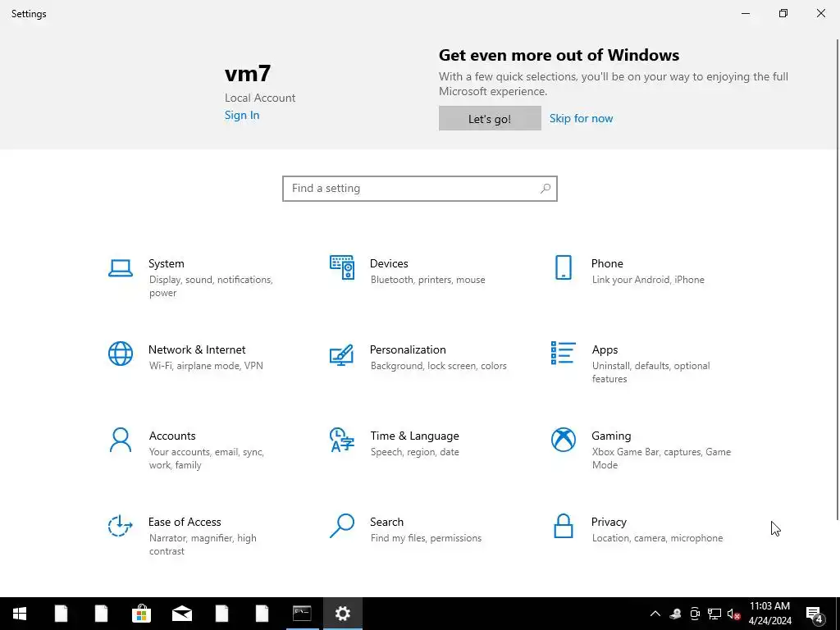Choose Skip for now
Image resolution: width=840 pixels, height=630 pixels.
[581, 118]
